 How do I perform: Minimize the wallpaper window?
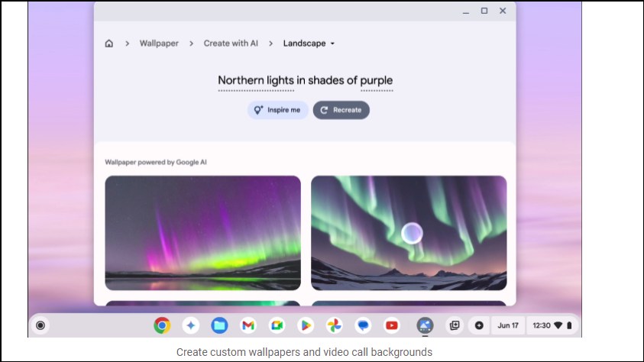point(466,11)
